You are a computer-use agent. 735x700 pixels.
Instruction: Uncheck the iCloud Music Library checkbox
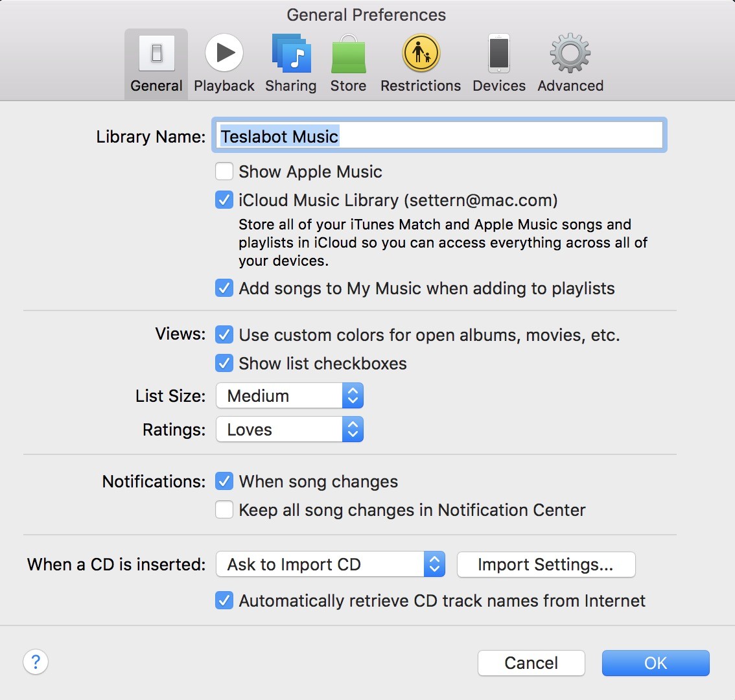pos(224,200)
